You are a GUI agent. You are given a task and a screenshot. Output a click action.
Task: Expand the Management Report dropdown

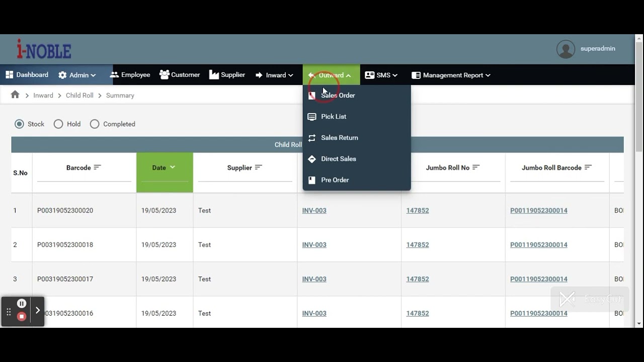click(x=451, y=75)
